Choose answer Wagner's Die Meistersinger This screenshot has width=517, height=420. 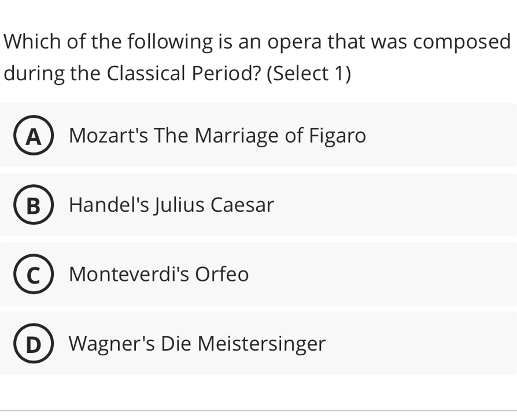pyautogui.click(x=197, y=343)
